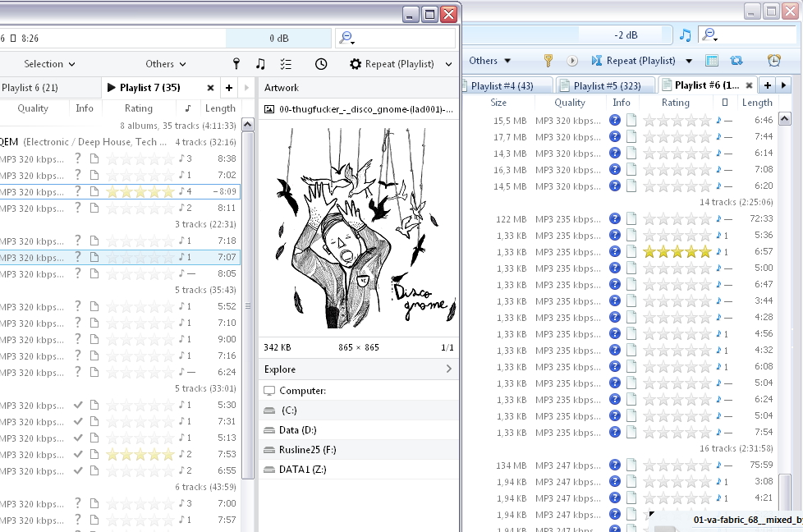Click the blue sync arrows icon
This screenshot has height=532, width=803.
[x=736, y=61]
